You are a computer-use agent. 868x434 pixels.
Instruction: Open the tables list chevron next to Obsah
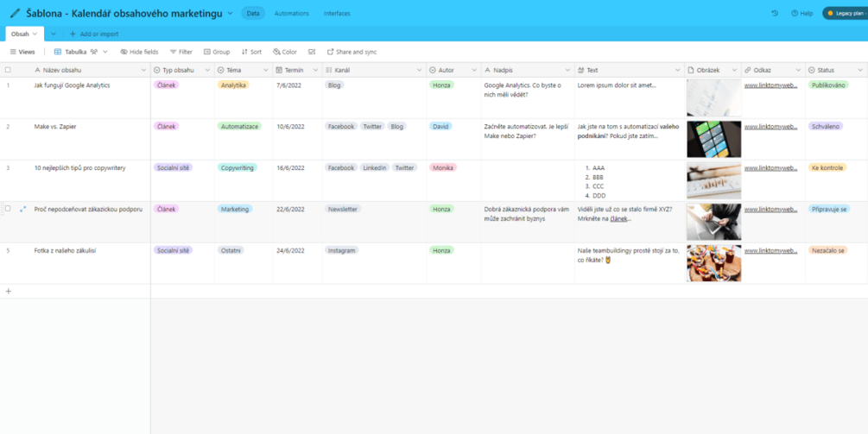(54, 34)
